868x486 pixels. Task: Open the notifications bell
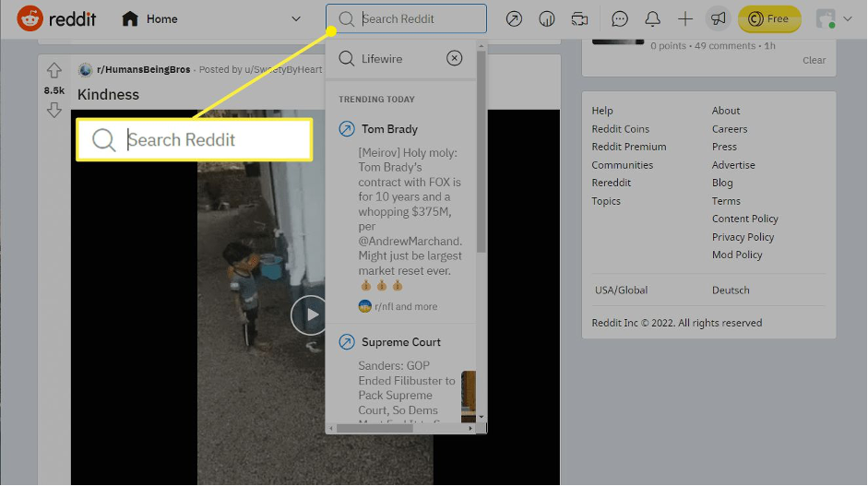[x=652, y=19]
